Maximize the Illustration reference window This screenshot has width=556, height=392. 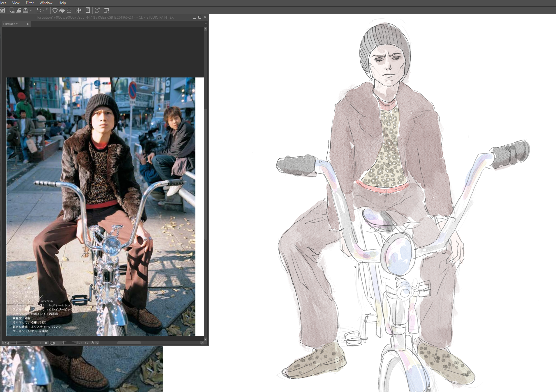pos(200,17)
